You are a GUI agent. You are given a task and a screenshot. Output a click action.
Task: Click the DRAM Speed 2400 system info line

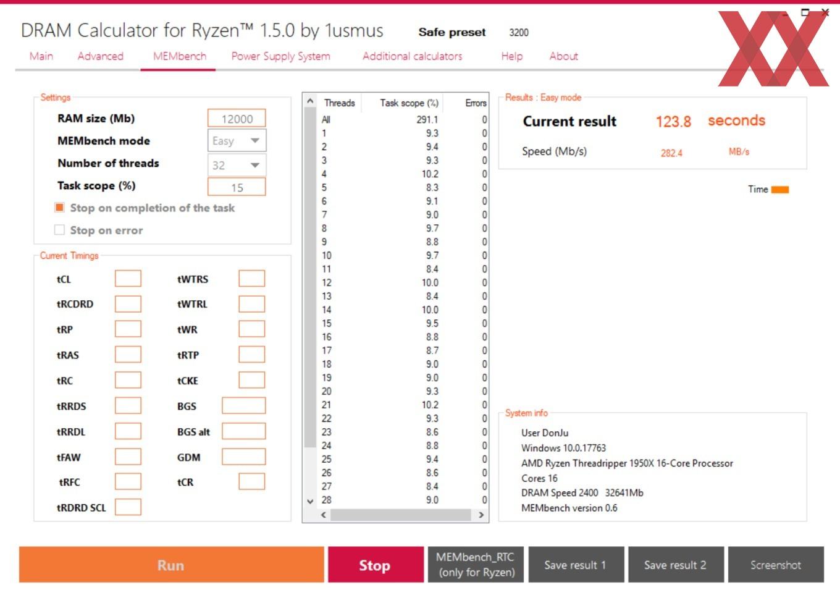click(582, 492)
